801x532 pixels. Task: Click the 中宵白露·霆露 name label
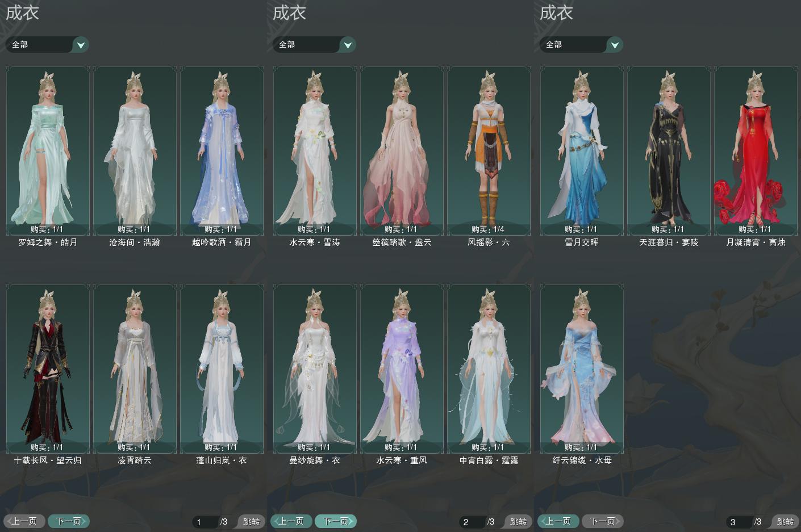point(489,460)
